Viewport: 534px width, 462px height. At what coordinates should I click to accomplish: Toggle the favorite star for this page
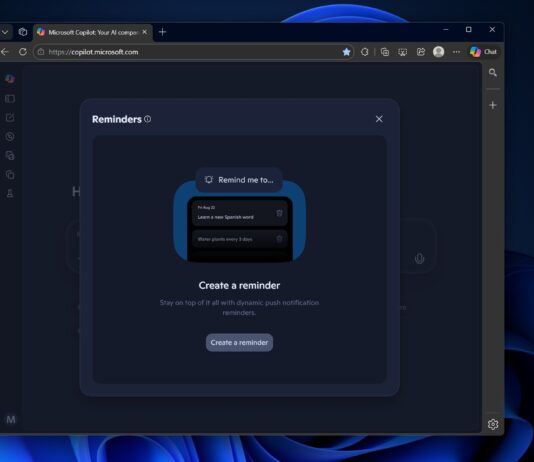tap(346, 52)
